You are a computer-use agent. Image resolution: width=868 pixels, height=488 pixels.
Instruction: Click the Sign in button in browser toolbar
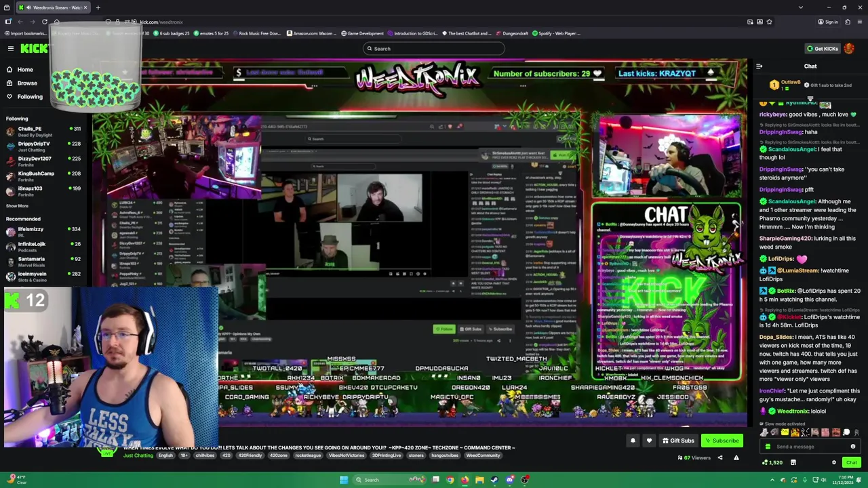[x=828, y=22]
